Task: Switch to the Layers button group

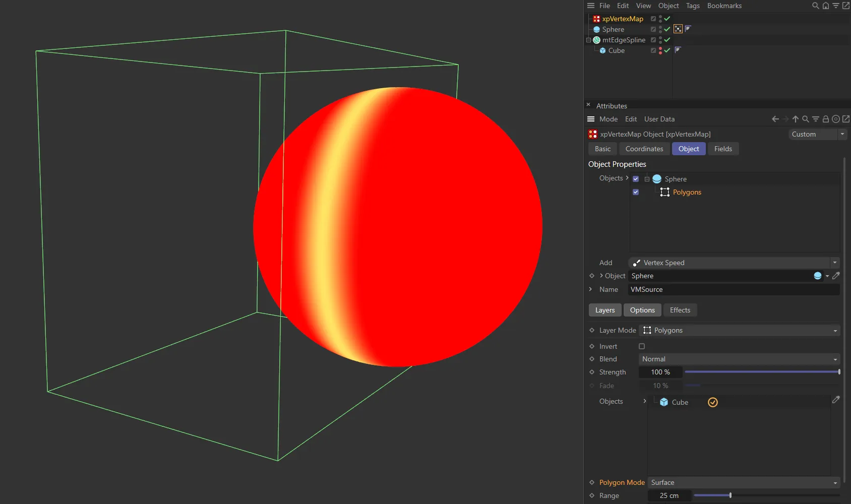Action: pyautogui.click(x=604, y=310)
